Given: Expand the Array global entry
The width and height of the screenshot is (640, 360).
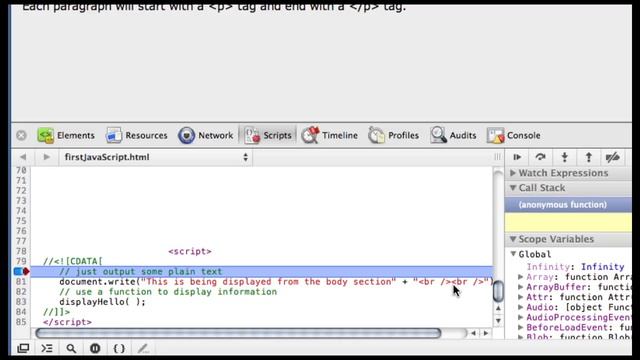Looking at the screenshot, I should (520, 277).
